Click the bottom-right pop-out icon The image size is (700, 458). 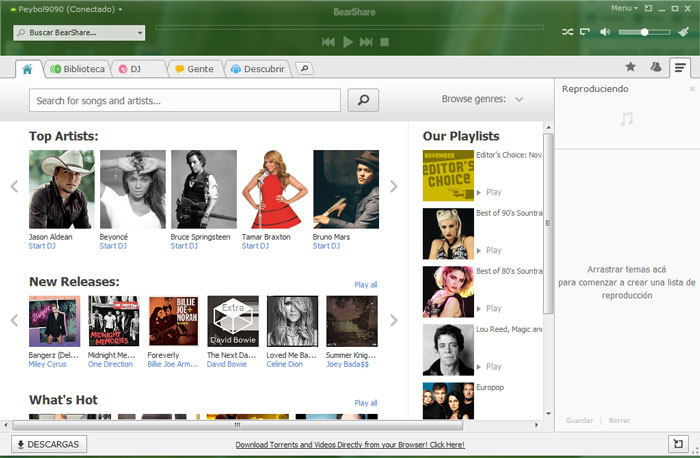coord(678,444)
